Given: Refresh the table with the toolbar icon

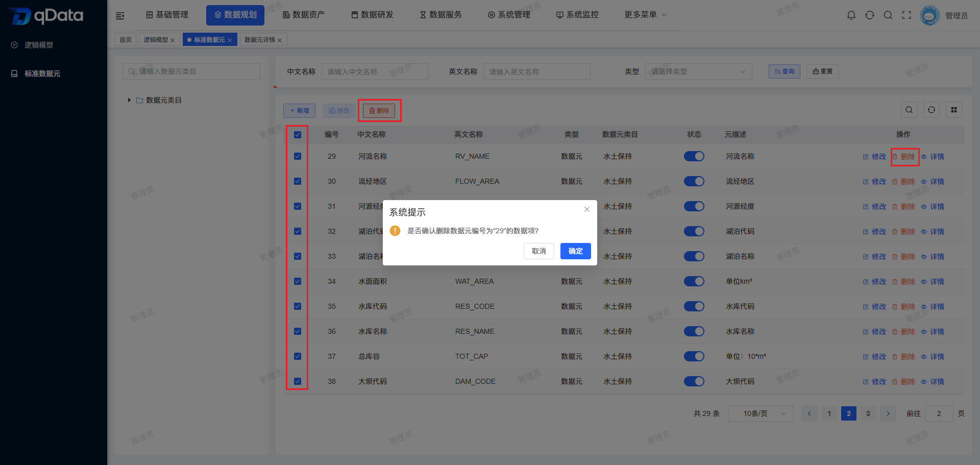Looking at the screenshot, I should coord(932,110).
